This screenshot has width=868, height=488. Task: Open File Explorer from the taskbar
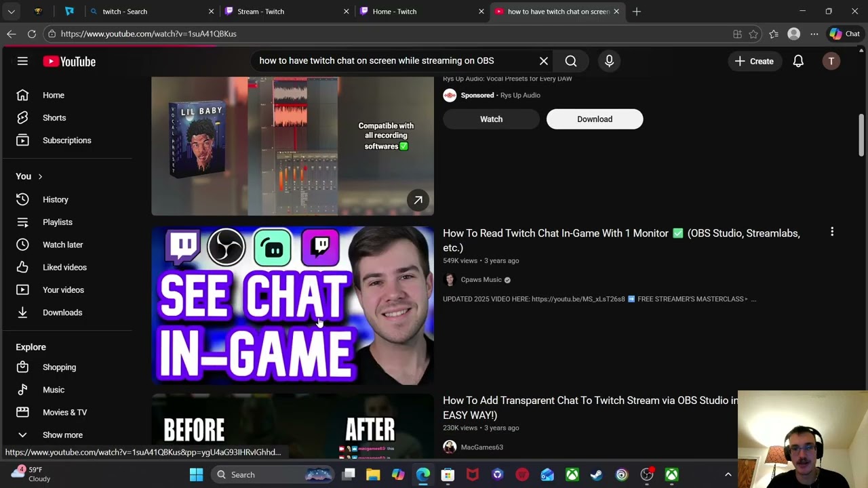pos(373,475)
